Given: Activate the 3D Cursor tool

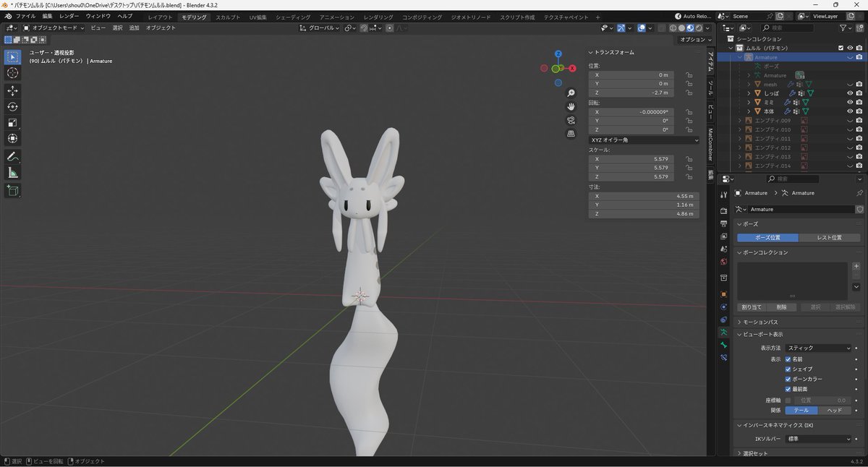Looking at the screenshot, I should [x=13, y=73].
